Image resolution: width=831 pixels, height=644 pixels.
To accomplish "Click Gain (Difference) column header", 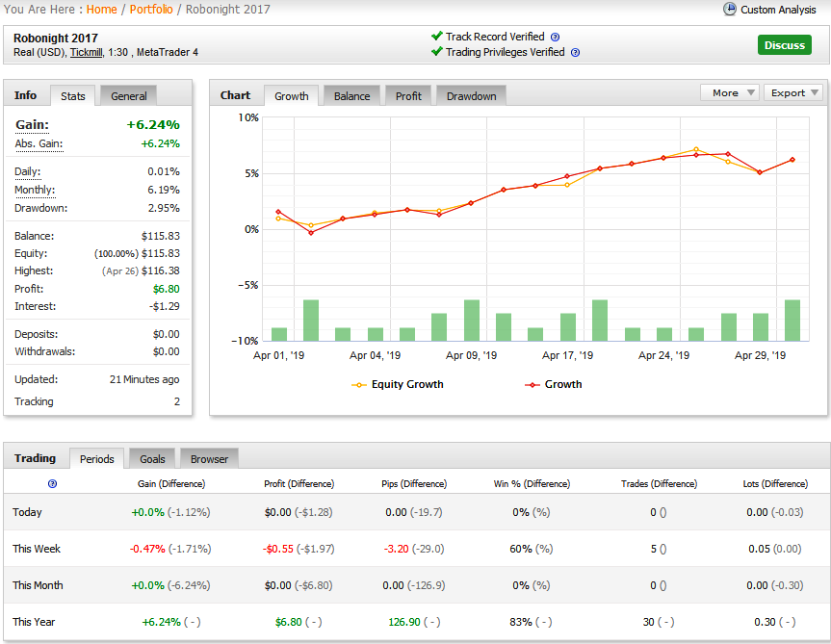I will click(x=171, y=483).
